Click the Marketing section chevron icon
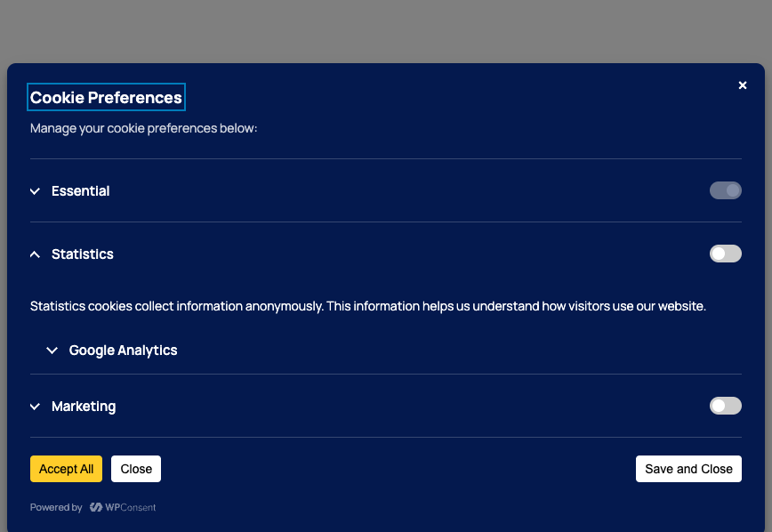Screen dimensions: 772x532 point(34,406)
